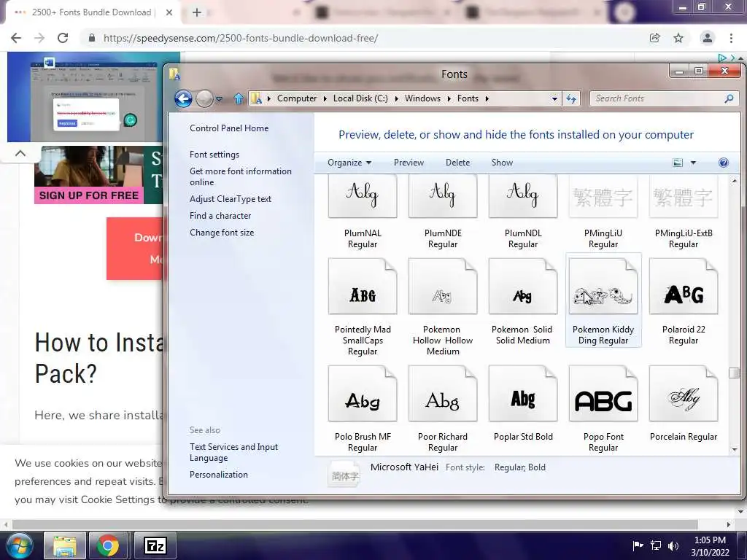
Task: Select the PMingLiU Regular font
Action: pos(603,212)
